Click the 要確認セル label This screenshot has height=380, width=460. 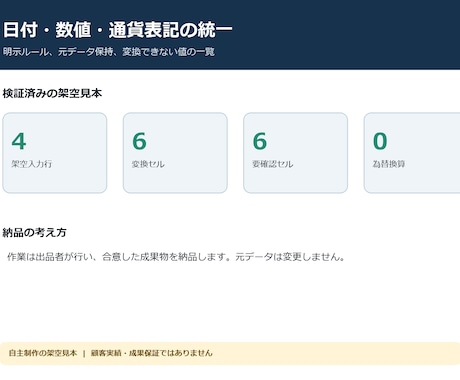[x=273, y=164]
